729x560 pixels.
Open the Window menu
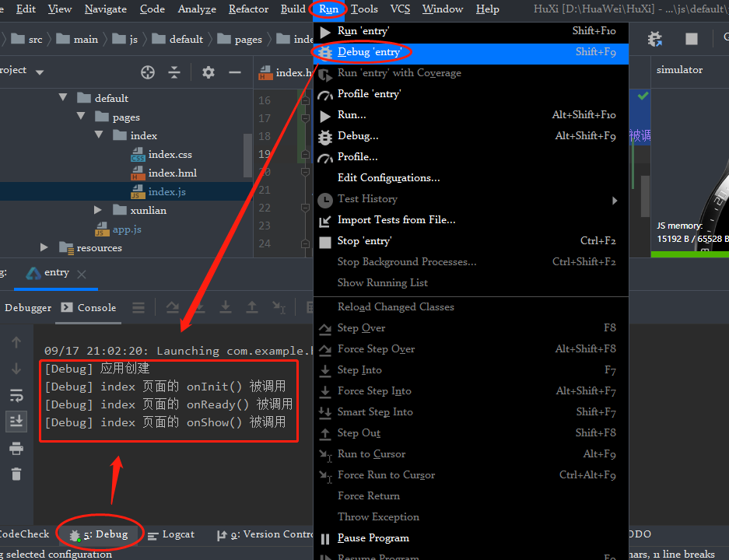click(x=443, y=9)
